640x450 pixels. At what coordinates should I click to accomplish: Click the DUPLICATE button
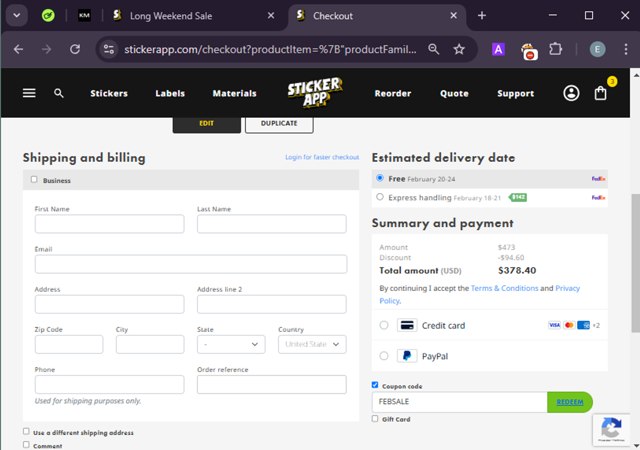tap(279, 124)
